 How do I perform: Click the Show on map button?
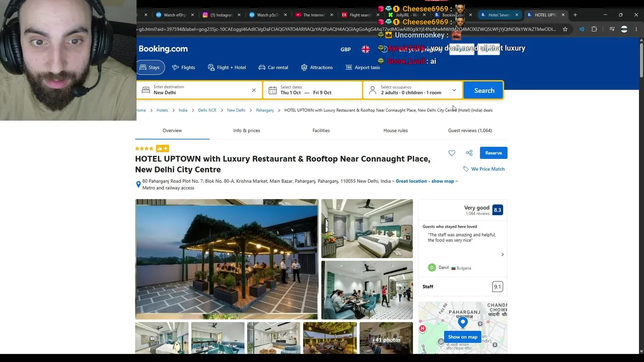pos(462,337)
